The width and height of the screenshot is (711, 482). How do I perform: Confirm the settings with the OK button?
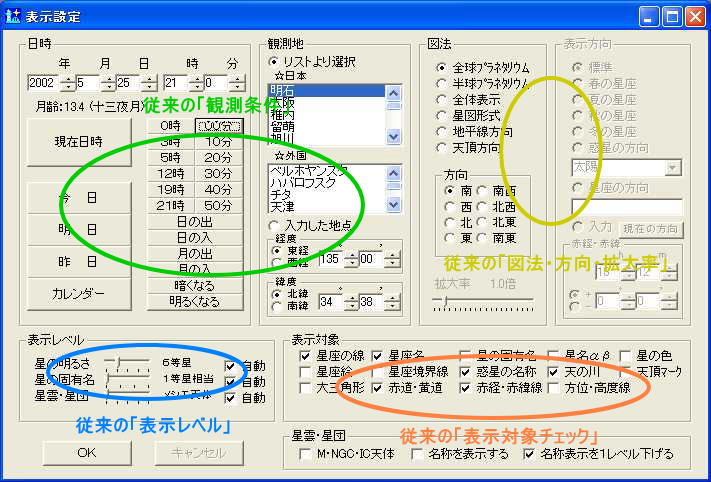[x=86, y=452]
